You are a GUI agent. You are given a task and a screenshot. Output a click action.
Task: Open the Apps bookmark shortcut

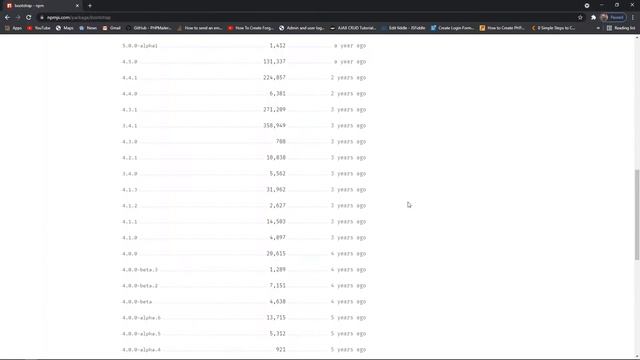13,28
